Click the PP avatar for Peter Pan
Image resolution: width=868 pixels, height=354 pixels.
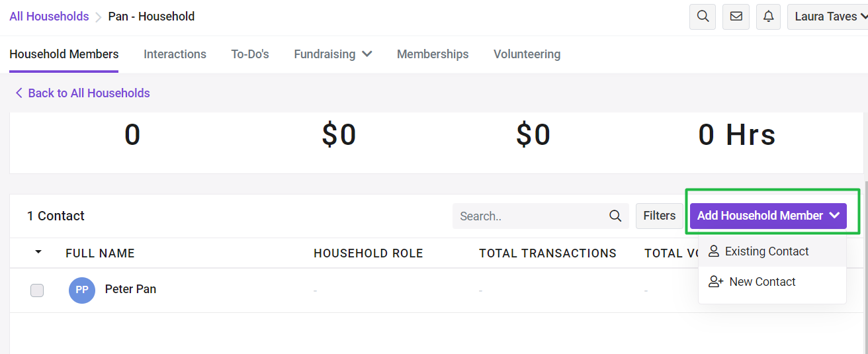point(82,290)
